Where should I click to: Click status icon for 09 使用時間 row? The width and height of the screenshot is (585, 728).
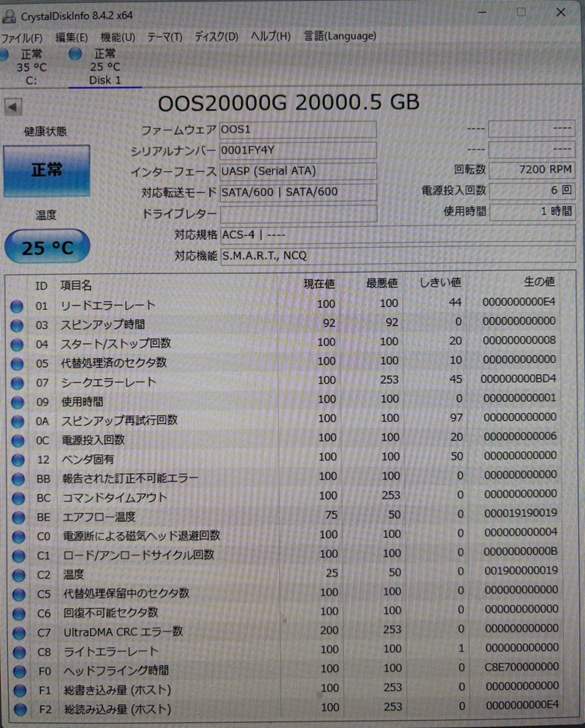(18, 402)
